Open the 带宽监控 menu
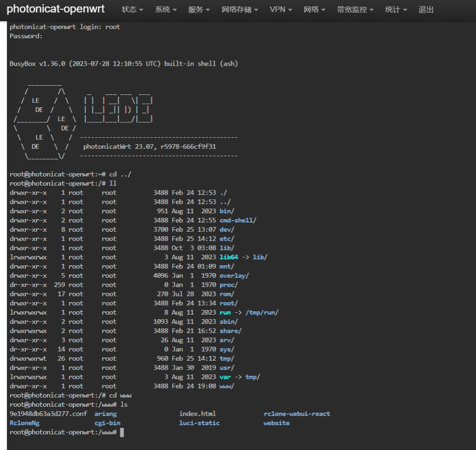The width and height of the screenshot is (476, 450). click(355, 10)
